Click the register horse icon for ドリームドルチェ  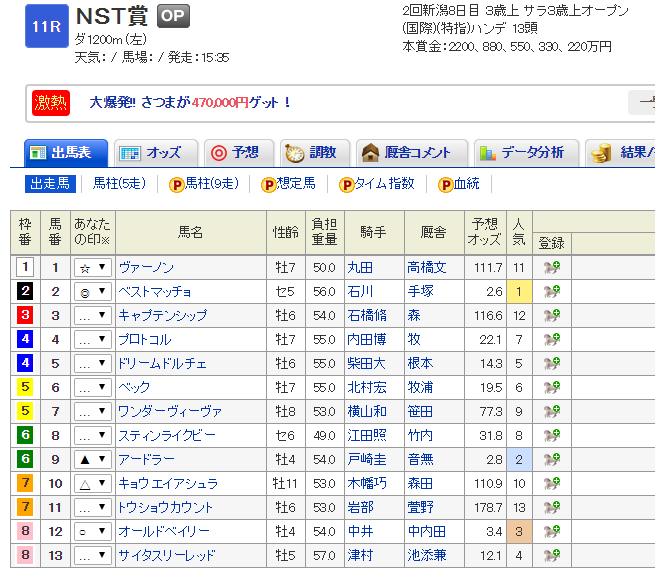(x=552, y=363)
